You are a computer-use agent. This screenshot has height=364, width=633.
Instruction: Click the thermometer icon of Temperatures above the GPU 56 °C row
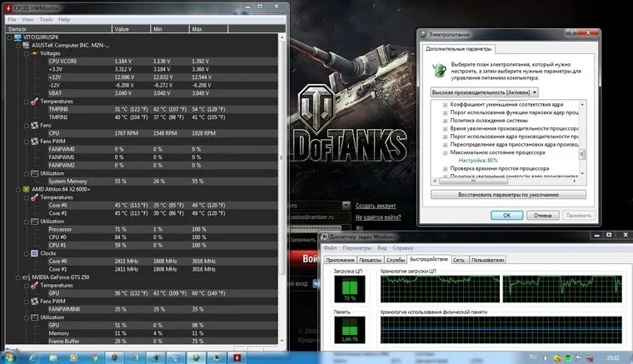point(34,286)
